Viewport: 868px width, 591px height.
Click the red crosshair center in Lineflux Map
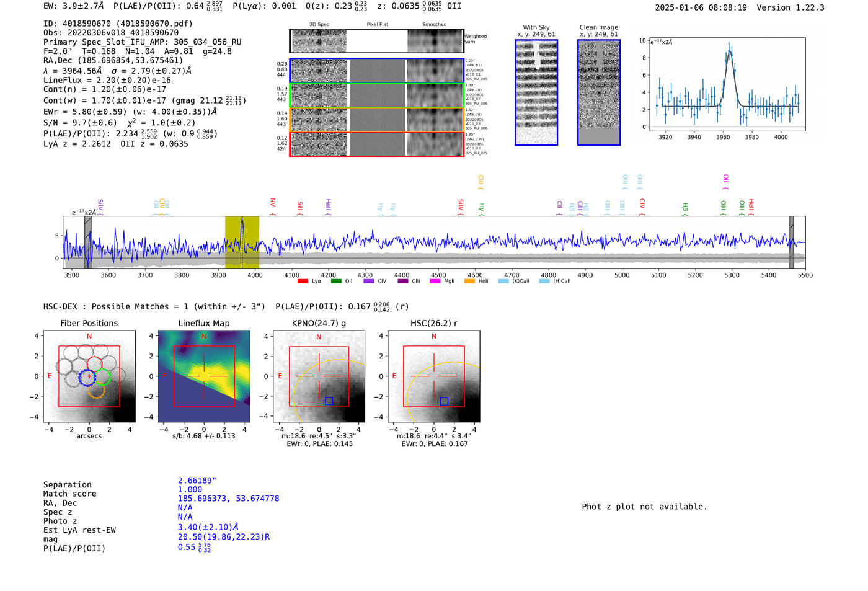click(204, 376)
